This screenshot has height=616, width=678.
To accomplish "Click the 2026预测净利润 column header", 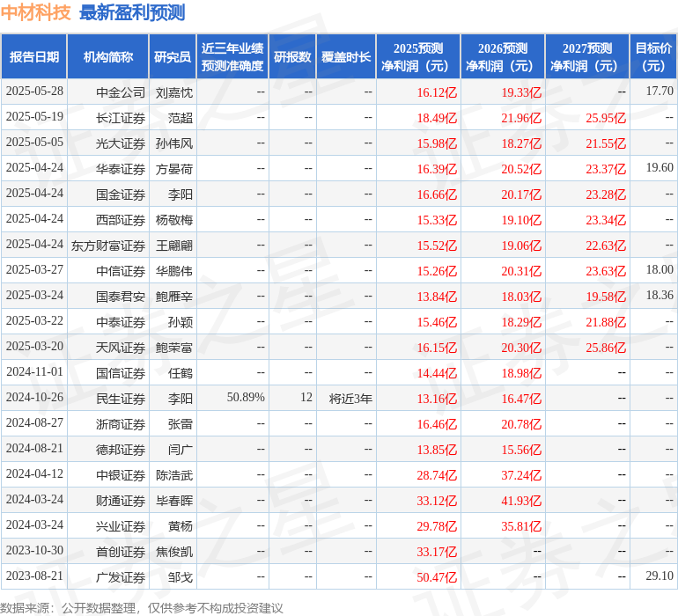I will tap(503, 57).
